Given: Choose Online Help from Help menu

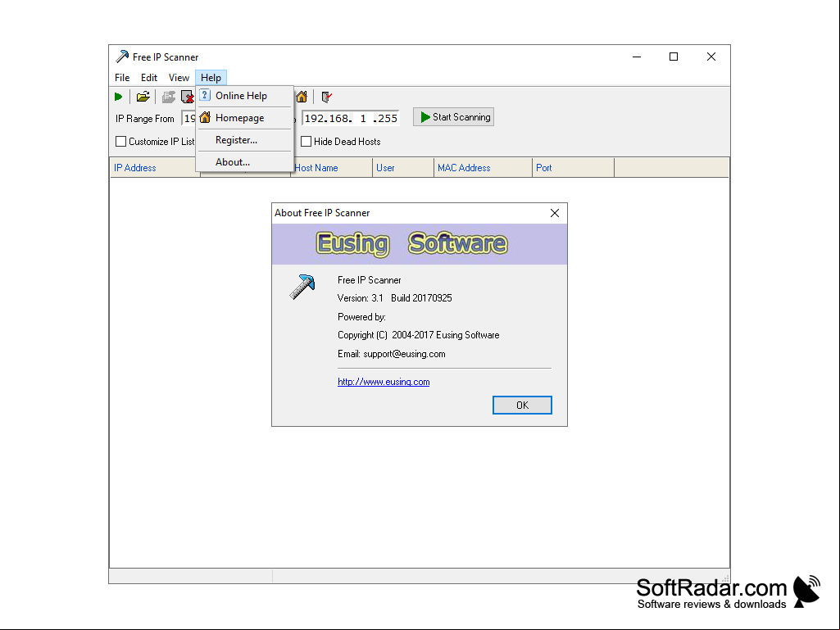Looking at the screenshot, I should coord(245,96).
